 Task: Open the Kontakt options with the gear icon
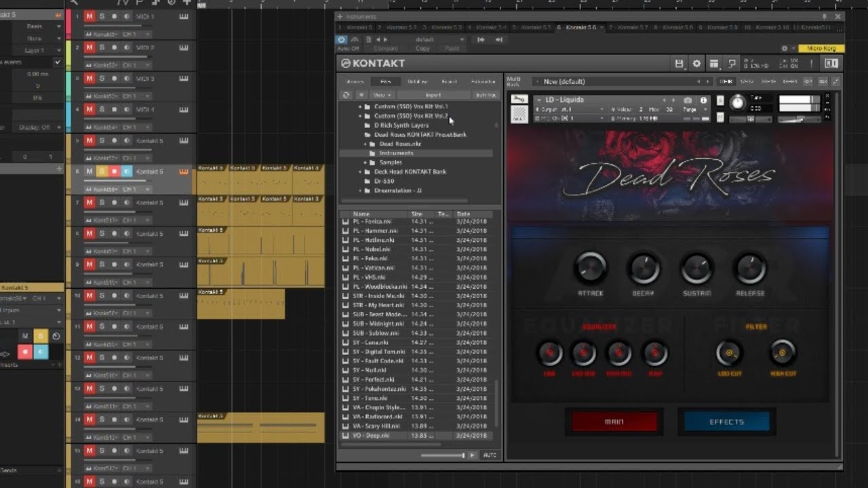pyautogui.click(x=696, y=62)
